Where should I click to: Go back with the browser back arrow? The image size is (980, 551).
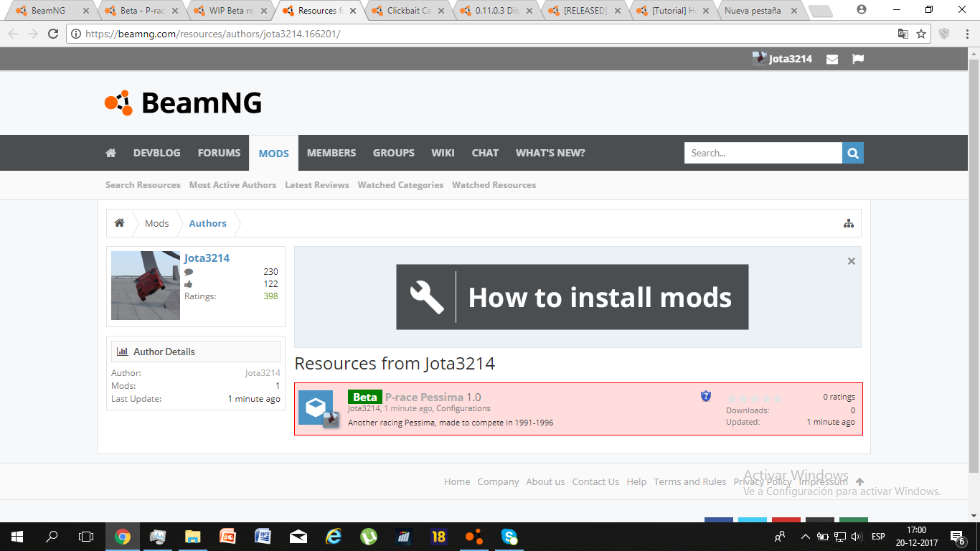pyautogui.click(x=13, y=34)
